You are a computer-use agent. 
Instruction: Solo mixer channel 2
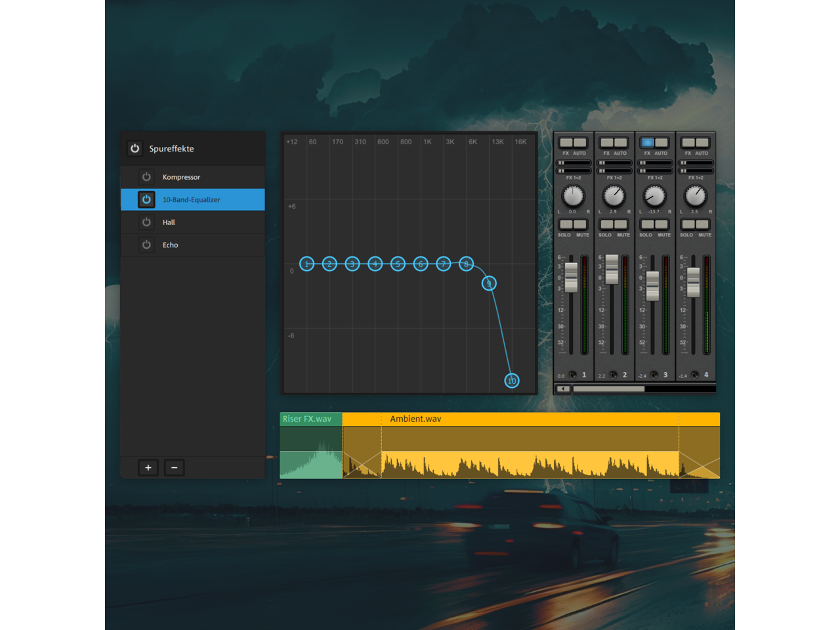[x=606, y=225]
